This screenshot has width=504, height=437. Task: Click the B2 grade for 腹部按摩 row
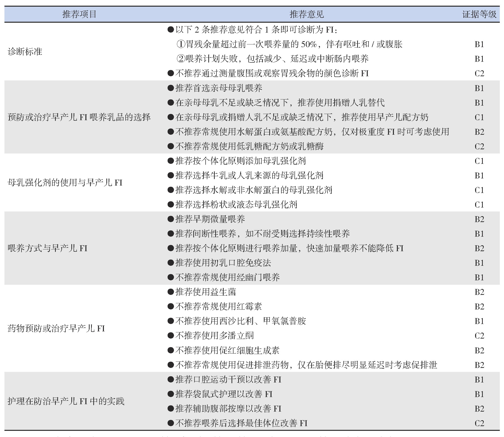point(479,409)
